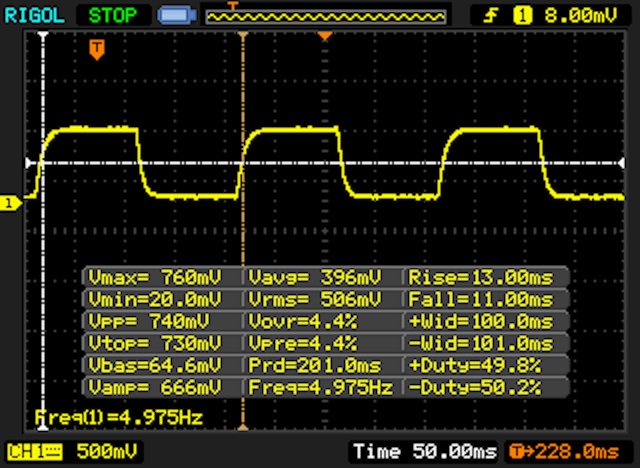The image size is (640, 468).
Task: Click the Vovr=4.4% measurement
Action: [x=302, y=321]
